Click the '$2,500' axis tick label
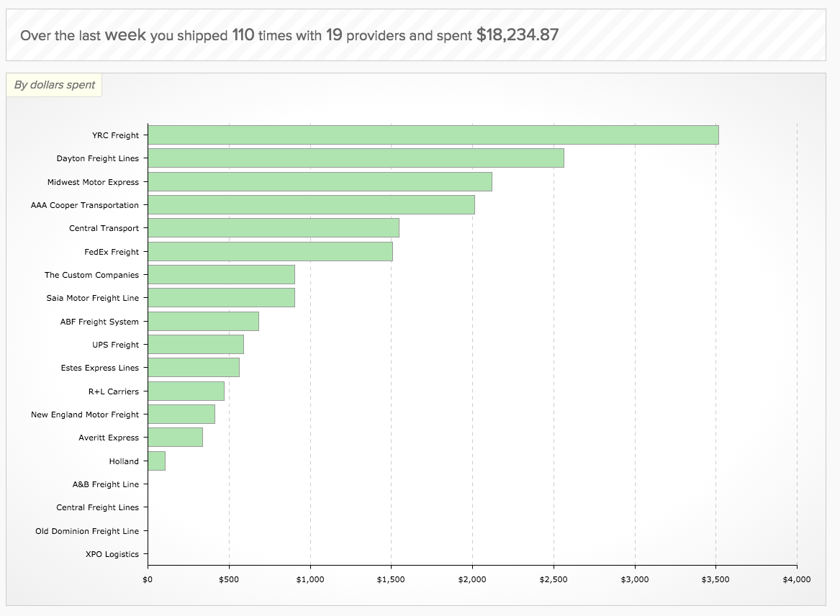840x616 pixels. (554, 579)
